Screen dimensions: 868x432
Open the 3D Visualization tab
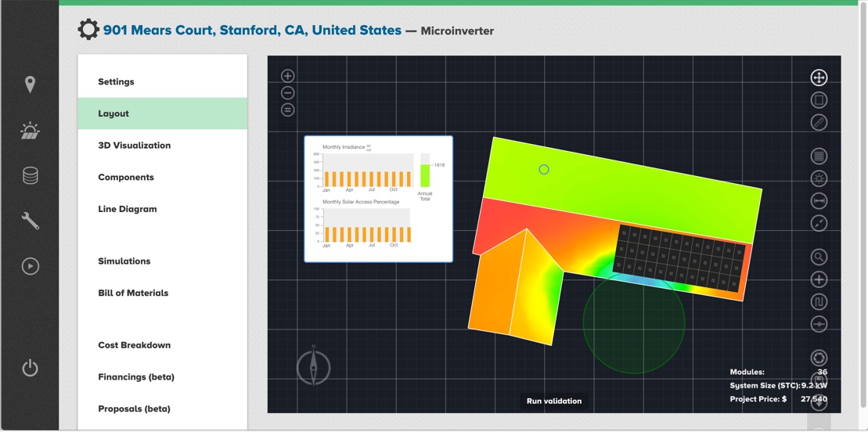[x=134, y=146]
